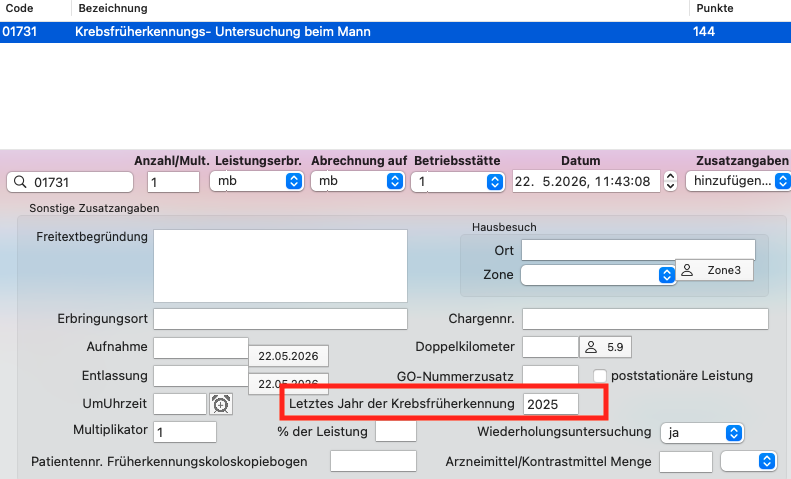
Task: Click the Datum stepper arrows
Action: (670, 181)
